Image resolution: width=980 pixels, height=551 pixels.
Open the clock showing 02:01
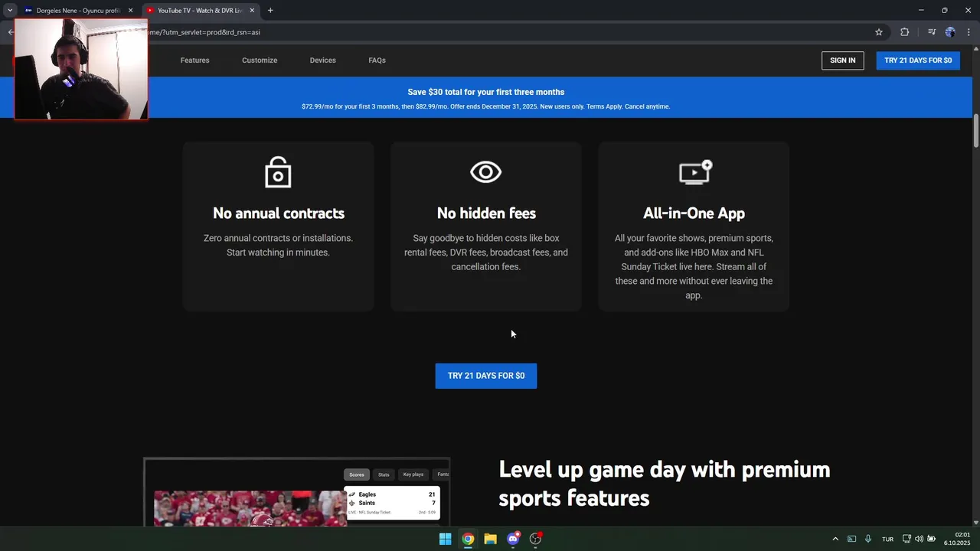pyautogui.click(x=957, y=539)
